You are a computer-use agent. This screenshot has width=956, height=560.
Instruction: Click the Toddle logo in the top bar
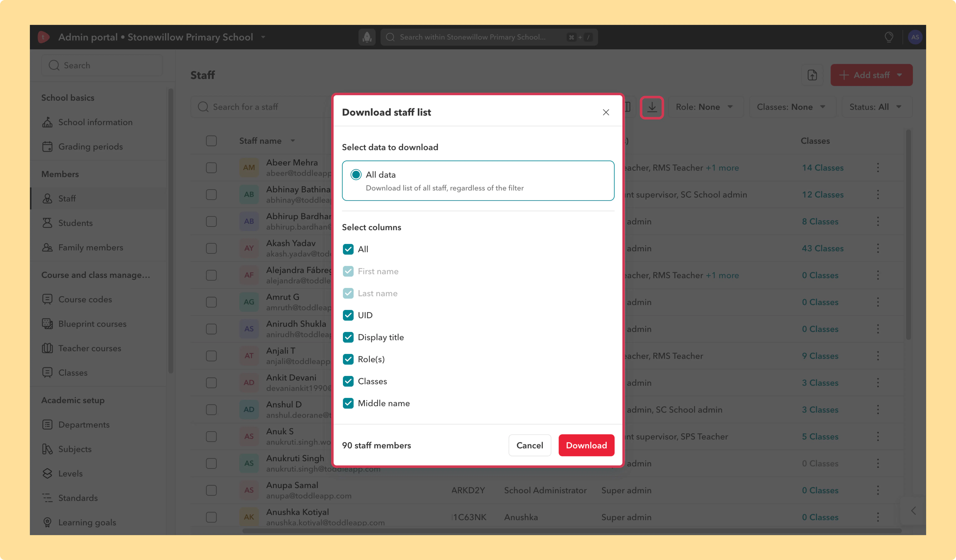click(44, 37)
